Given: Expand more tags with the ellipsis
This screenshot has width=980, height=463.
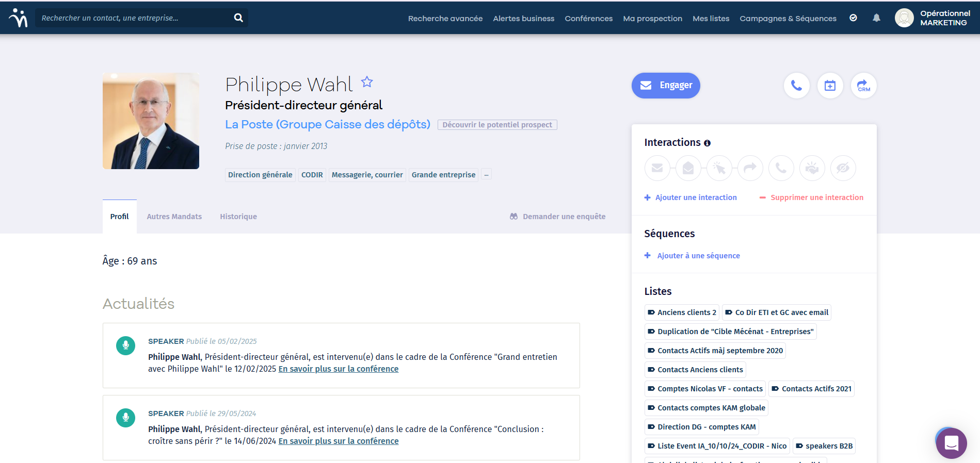Looking at the screenshot, I should click(486, 175).
